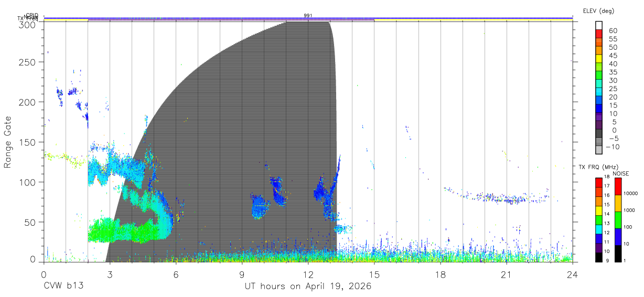Click the '12' tick on UT hours axis

[308, 274]
